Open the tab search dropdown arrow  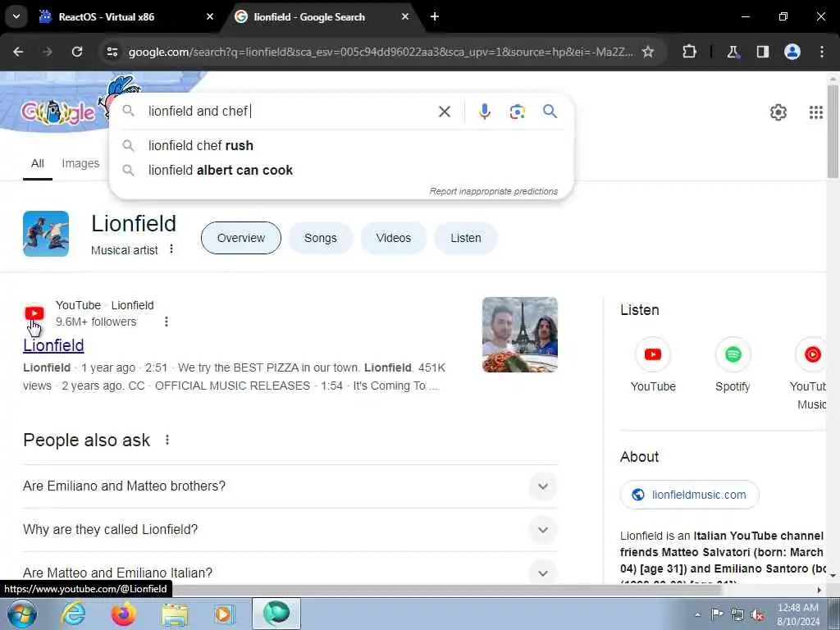16,16
